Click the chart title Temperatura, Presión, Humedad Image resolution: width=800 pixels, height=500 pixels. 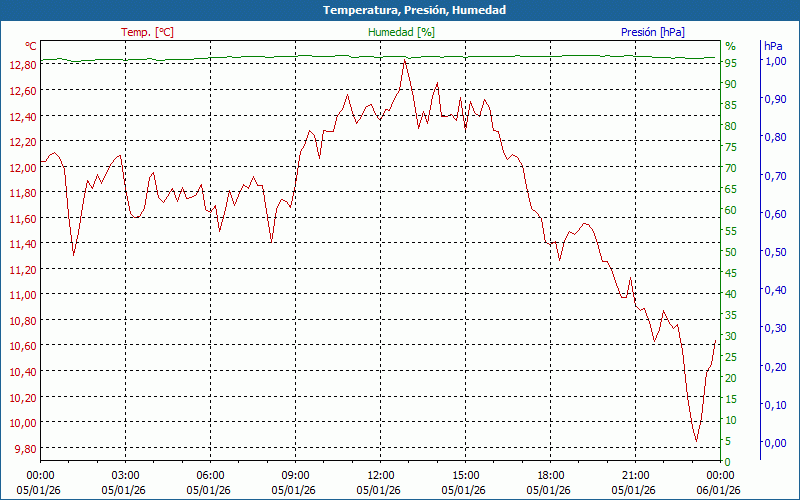coord(400,10)
